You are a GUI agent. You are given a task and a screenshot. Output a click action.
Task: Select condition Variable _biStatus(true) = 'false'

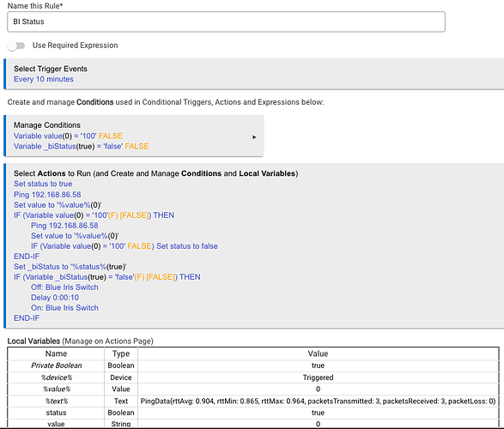point(81,146)
